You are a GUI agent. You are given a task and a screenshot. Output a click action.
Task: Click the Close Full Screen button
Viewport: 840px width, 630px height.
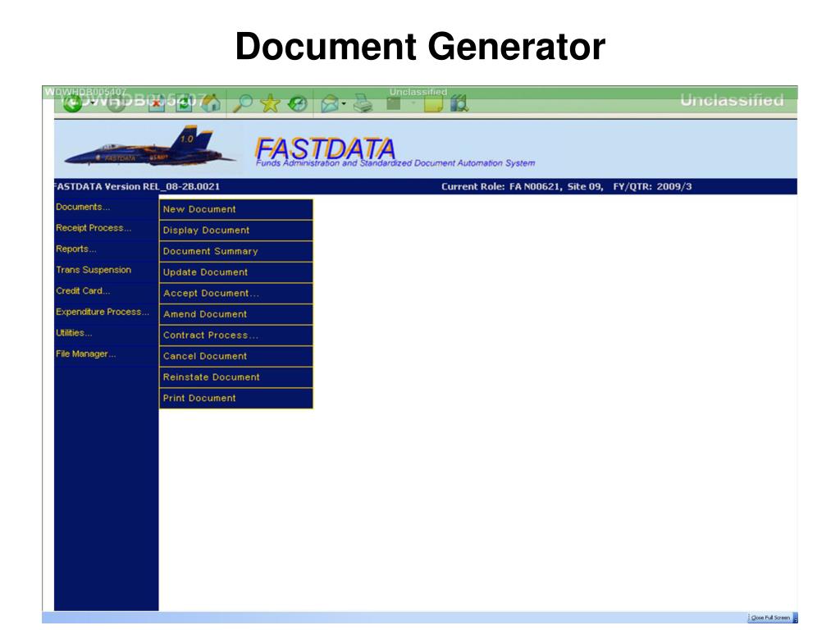coord(770,618)
